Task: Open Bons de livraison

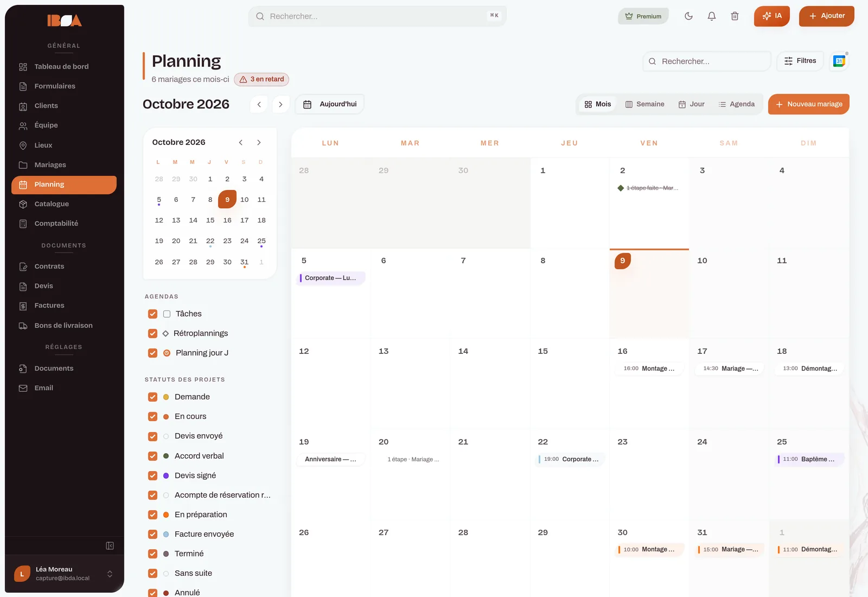Action: [64, 326]
